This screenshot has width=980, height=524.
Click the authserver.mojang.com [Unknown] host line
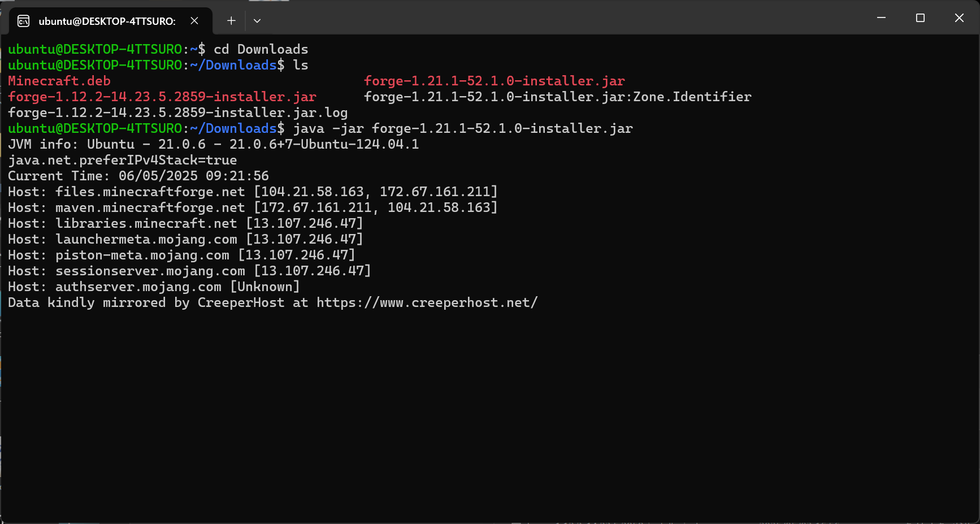pyautogui.click(x=154, y=287)
